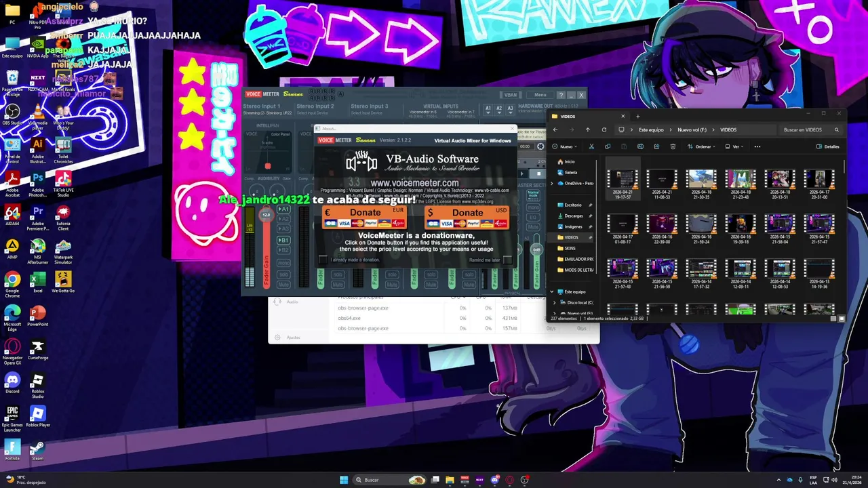The height and width of the screenshot is (488, 868).
Task: Open Discord desktop shortcut
Action: coord(12,382)
